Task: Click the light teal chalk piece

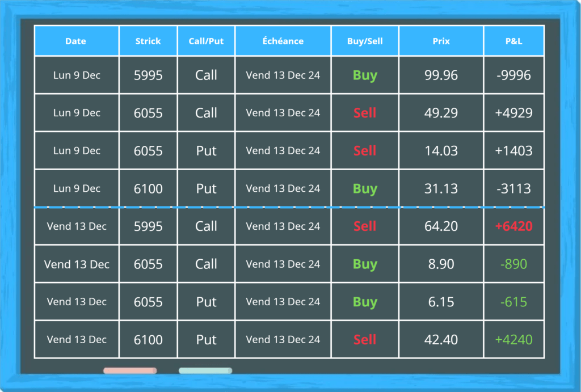Action: (205, 370)
